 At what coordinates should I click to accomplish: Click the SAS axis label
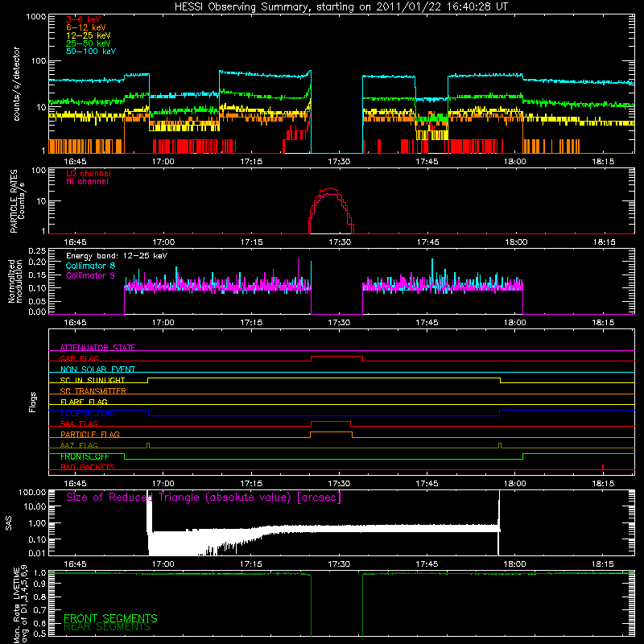pos(9,523)
